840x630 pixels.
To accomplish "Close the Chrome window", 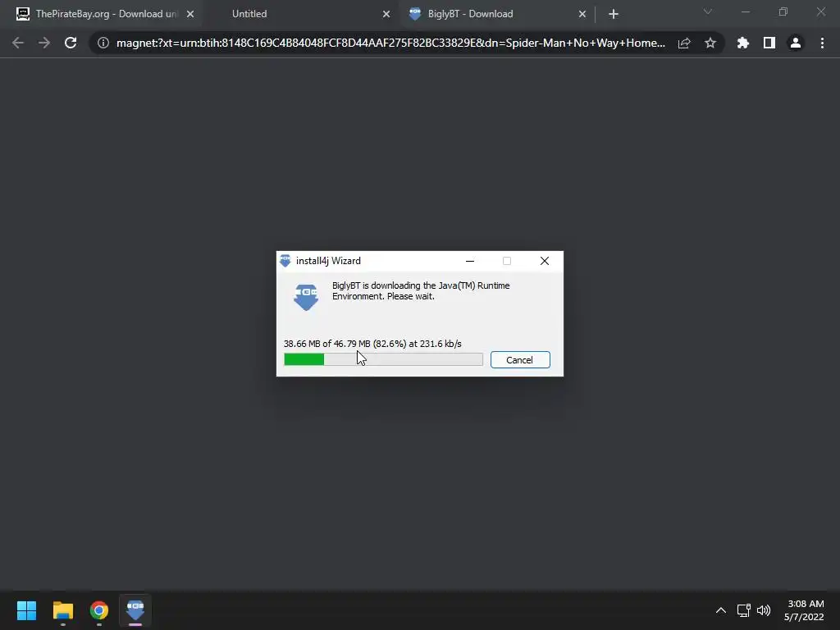I will 820,11.
